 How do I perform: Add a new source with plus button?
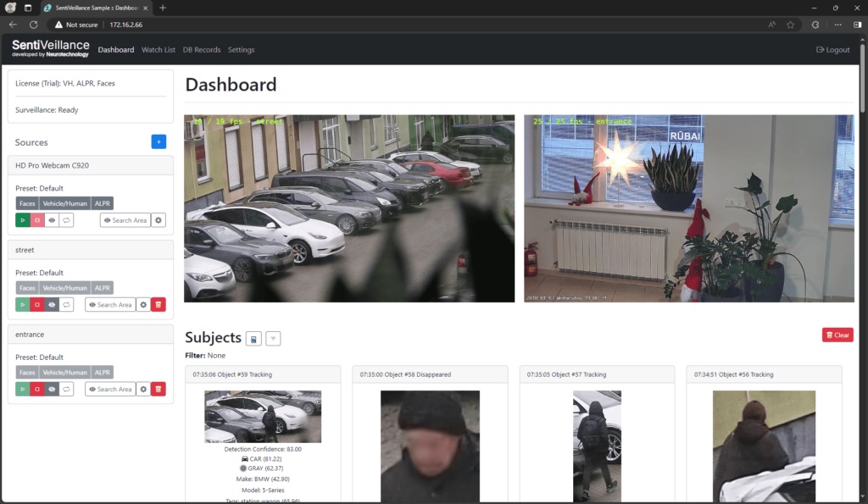tap(159, 141)
